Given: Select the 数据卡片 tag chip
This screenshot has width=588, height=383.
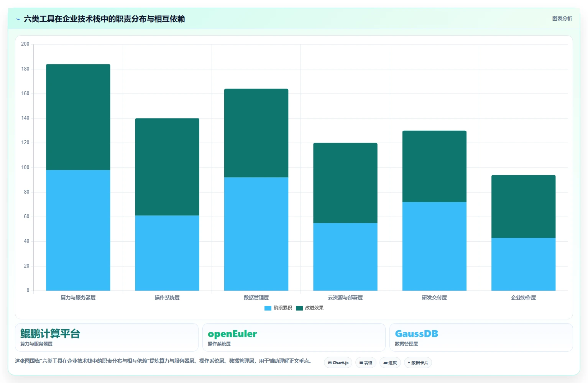Looking at the screenshot, I should click(418, 363).
